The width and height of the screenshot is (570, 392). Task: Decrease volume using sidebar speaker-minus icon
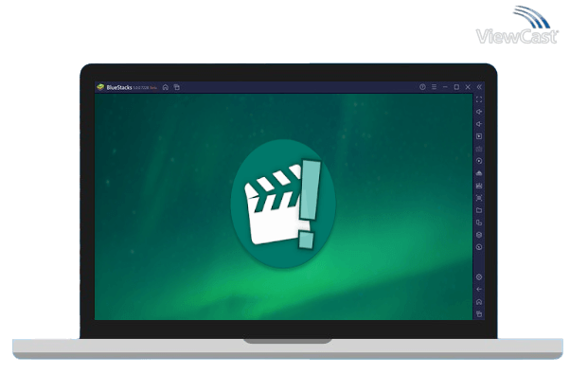(479, 124)
